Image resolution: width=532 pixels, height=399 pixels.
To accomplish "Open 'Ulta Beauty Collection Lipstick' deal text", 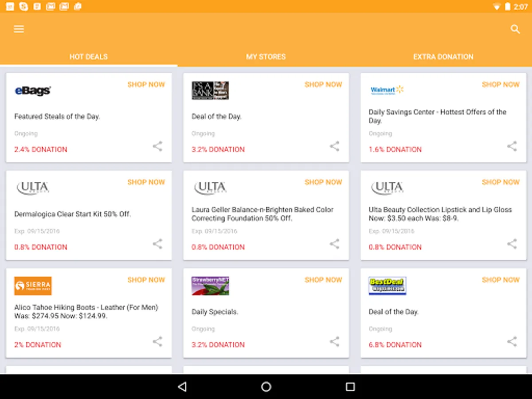I will point(440,214).
